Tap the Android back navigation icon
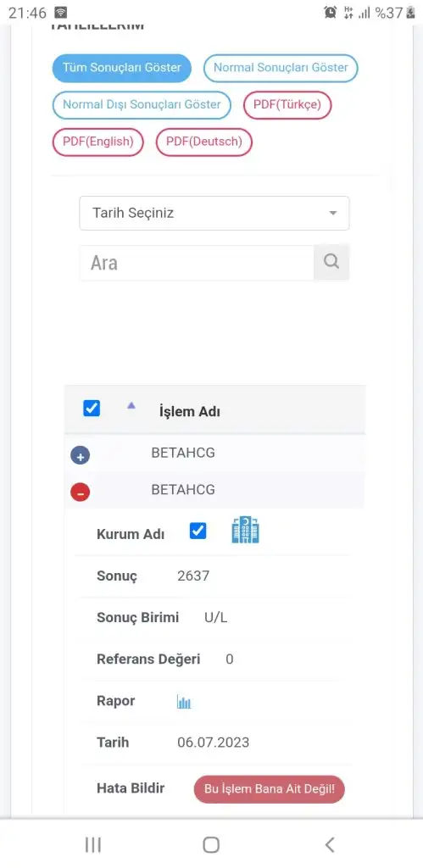 330,845
